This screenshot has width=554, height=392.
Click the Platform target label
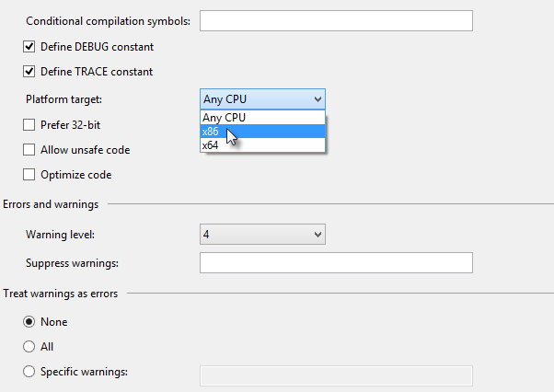(64, 99)
